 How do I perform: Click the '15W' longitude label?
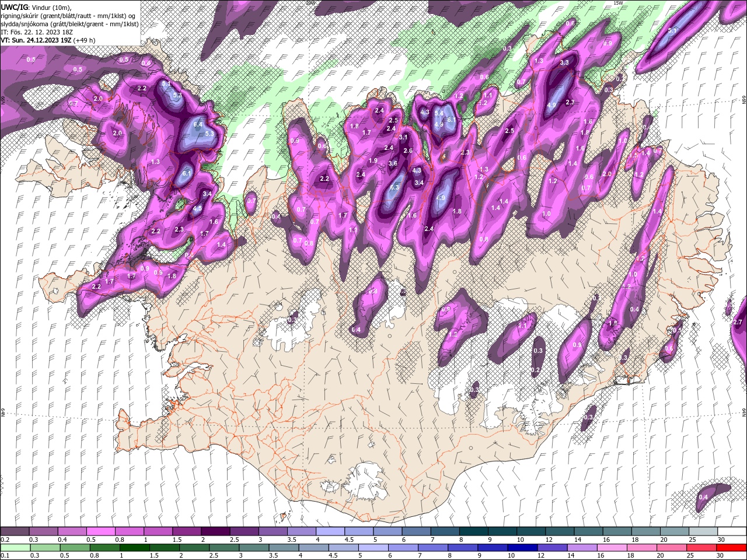tap(619, 2)
